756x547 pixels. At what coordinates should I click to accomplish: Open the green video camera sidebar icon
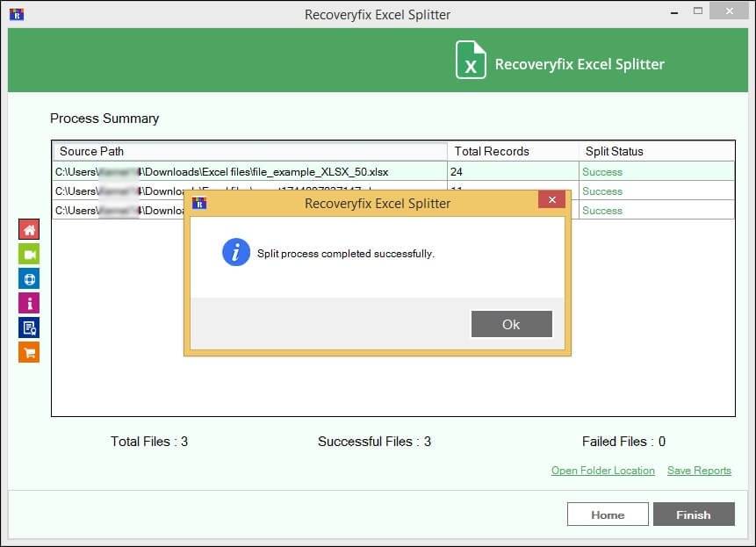29,254
